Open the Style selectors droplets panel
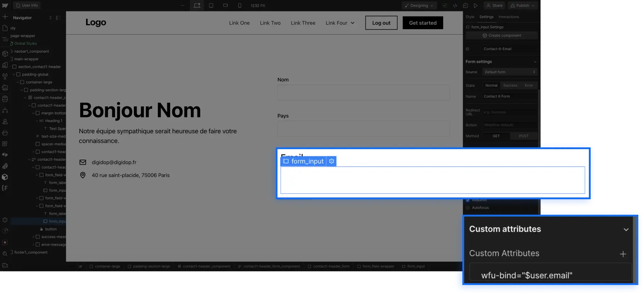This screenshot has height=294, width=644. click(x=5, y=76)
